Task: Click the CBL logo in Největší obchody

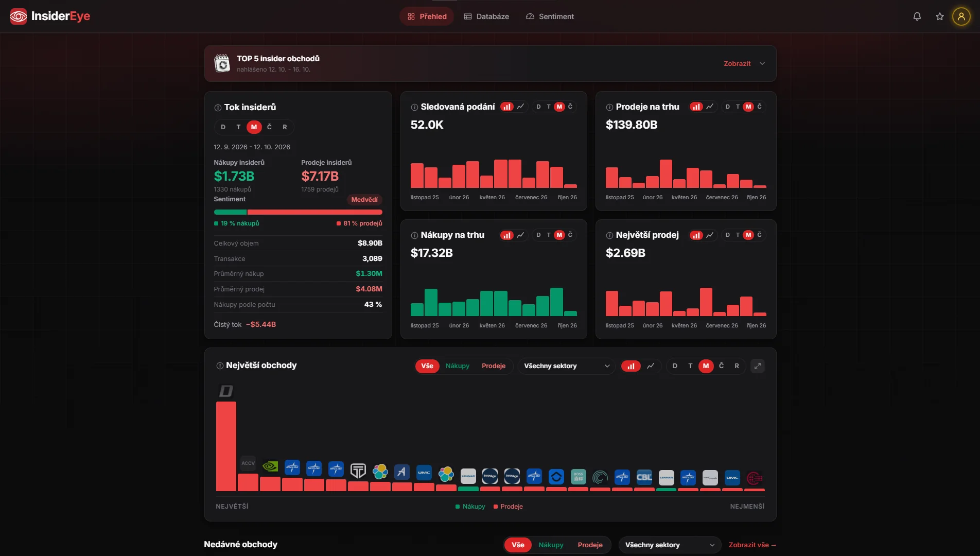Action: [x=644, y=477]
